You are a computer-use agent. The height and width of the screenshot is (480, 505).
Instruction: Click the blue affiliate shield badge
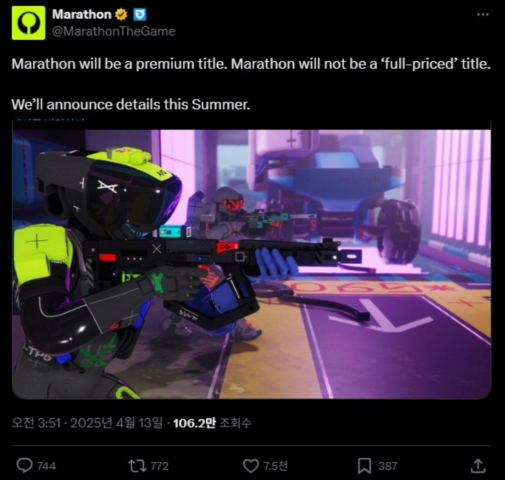coord(140,15)
